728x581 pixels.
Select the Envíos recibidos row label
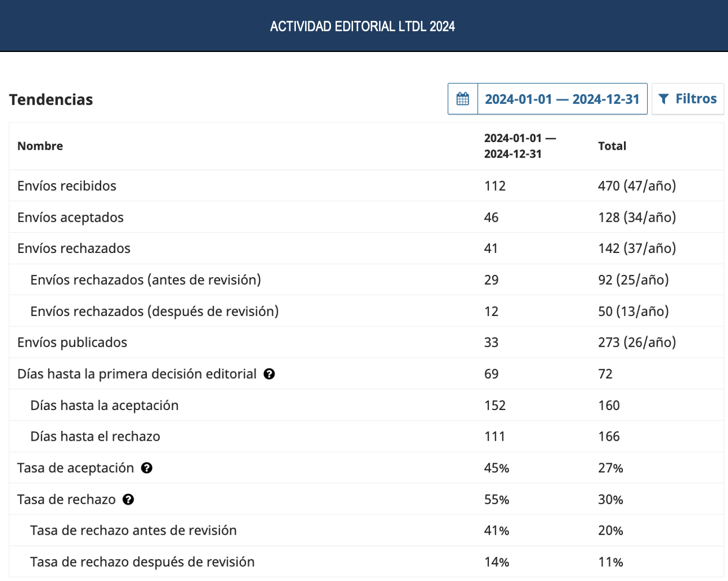66,186
